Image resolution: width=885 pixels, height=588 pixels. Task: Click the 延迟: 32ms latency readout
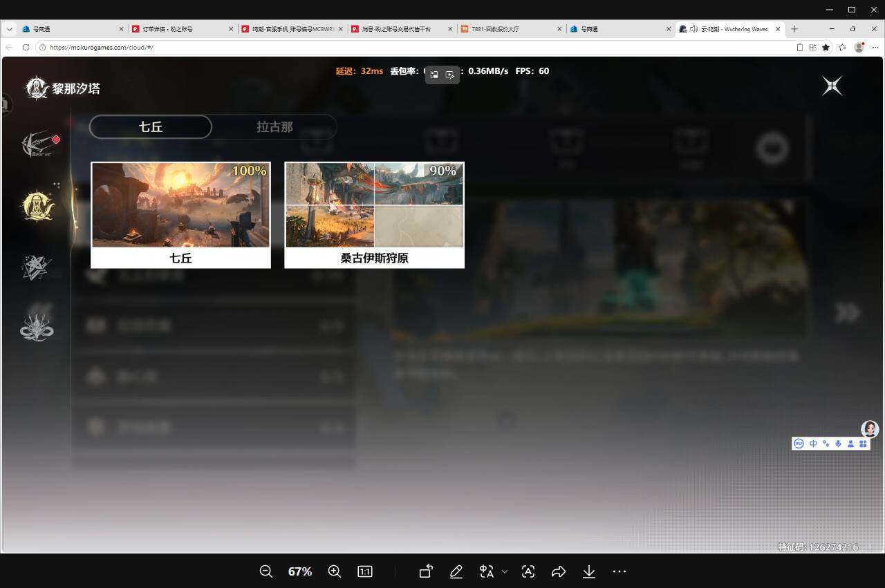(360, 71)
